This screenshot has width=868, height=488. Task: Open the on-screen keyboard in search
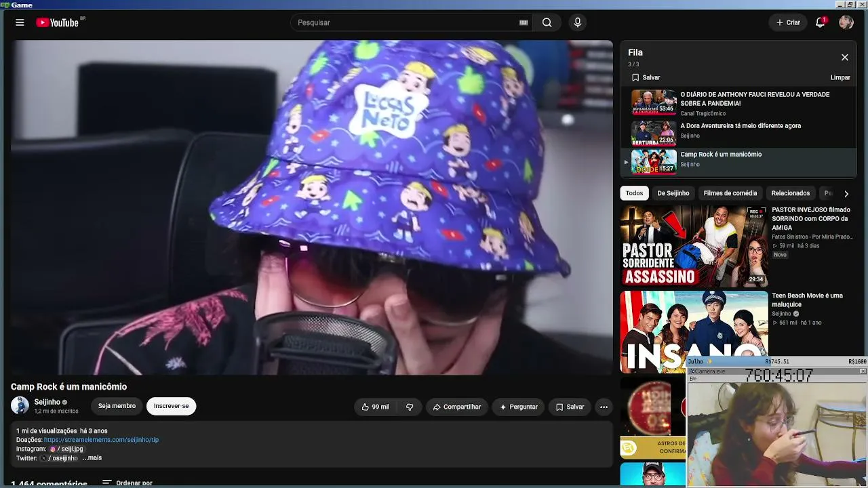(524, 22)
